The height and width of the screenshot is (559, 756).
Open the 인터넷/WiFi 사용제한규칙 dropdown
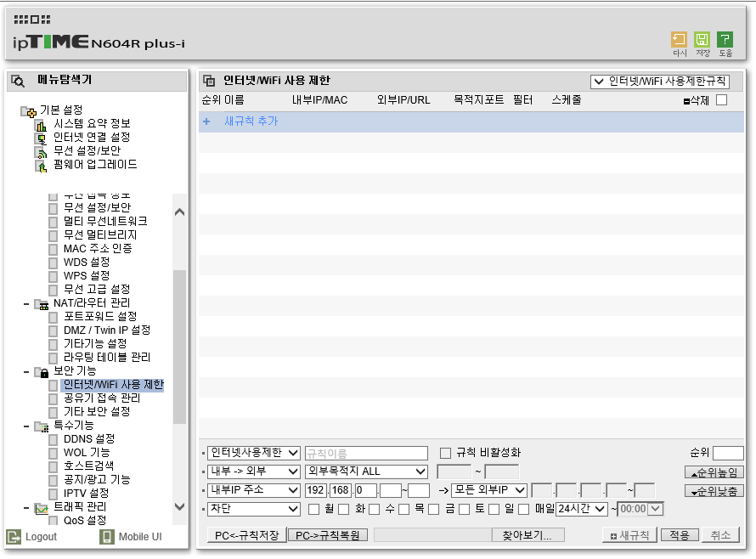tap(659, 81)
